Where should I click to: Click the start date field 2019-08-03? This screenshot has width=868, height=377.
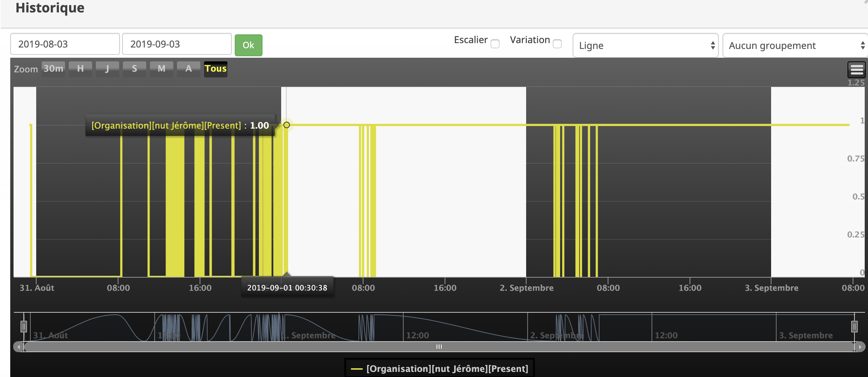65,44
